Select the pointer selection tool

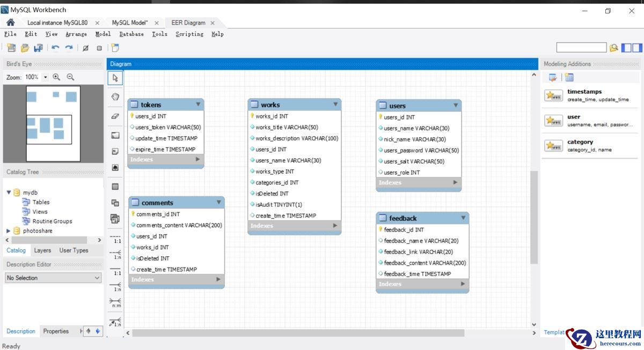pos(115,78)
